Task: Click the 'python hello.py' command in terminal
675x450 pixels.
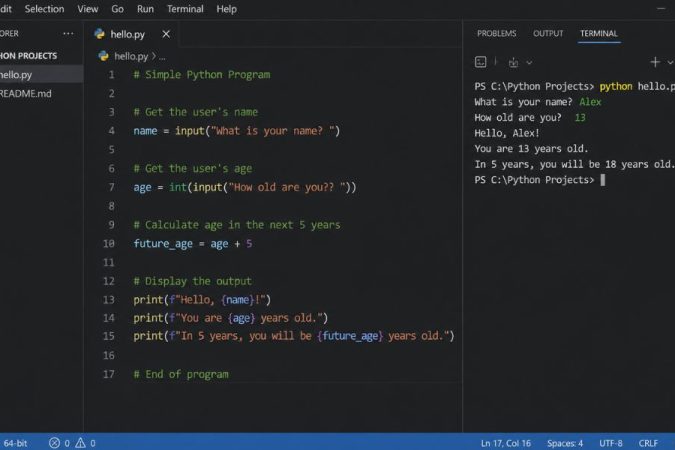Action: point(637,87)
